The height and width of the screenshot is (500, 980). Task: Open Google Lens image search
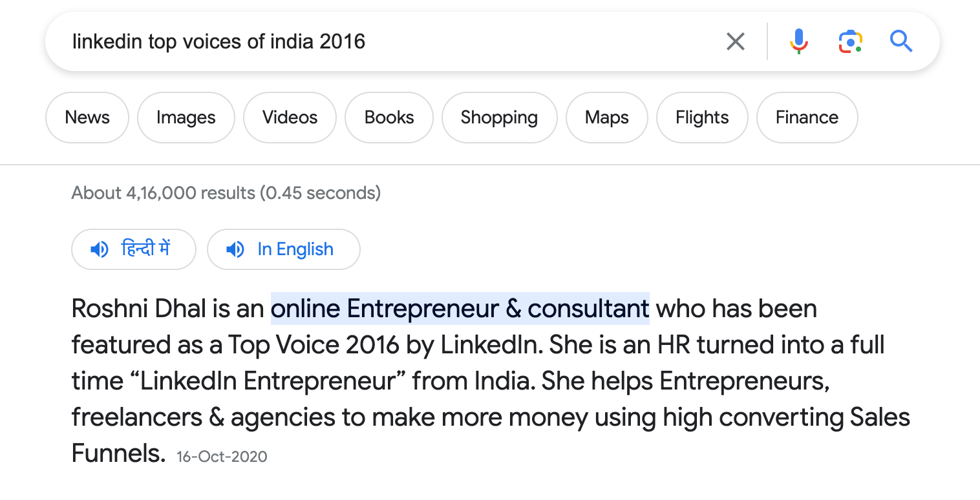851,42
